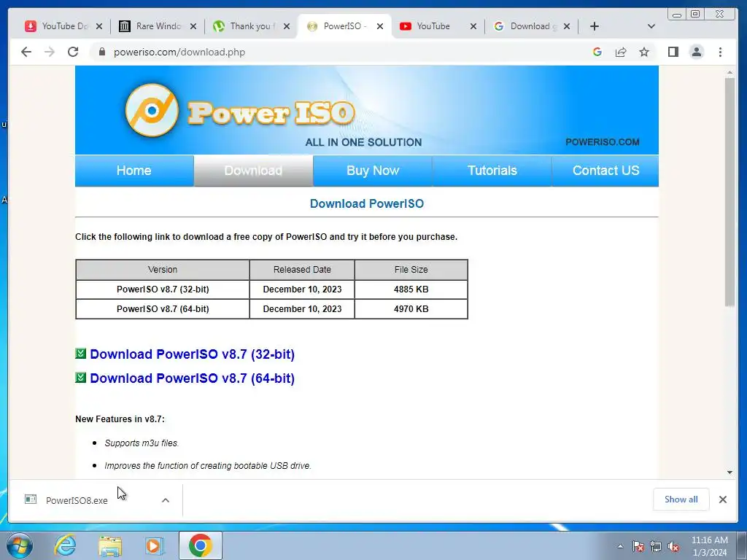Close the Rare Windows tab
Viewport: 747px width, 560px height.
point(193,26)
